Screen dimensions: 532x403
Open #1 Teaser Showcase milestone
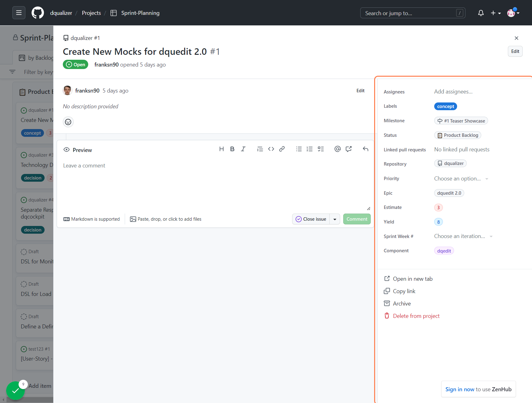[x=461, y=121]
